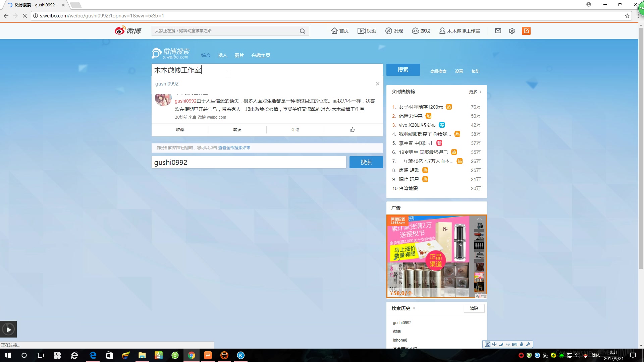The image size is (644, 362).
Task: Focus the main search box with 木木微博工作室
Action: point(267,70)
